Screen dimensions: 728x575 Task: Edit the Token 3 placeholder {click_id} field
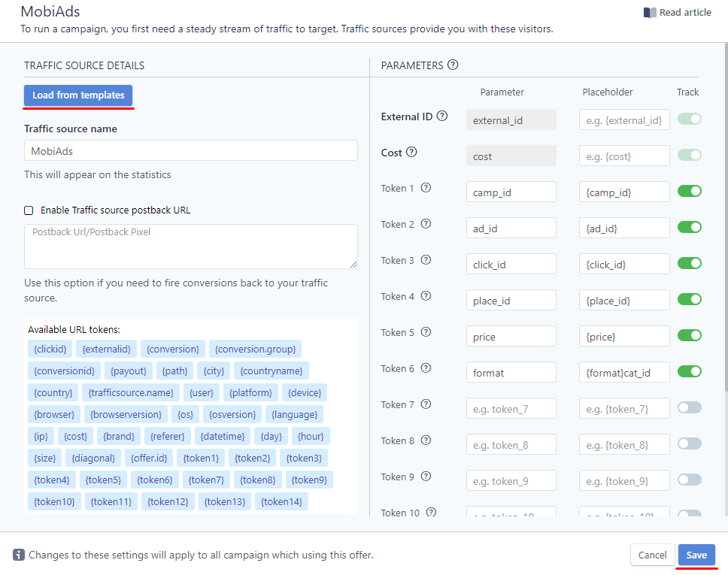click(624, 264)
